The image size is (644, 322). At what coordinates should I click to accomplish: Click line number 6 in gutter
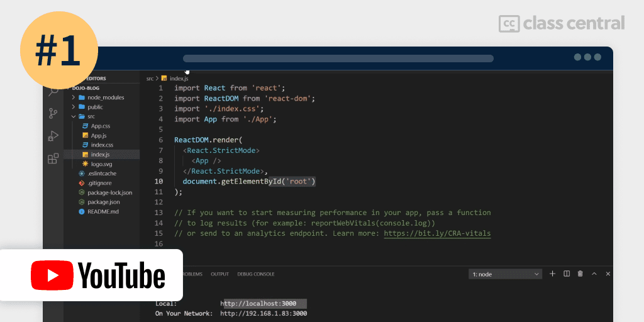click(x=160, y=140)
